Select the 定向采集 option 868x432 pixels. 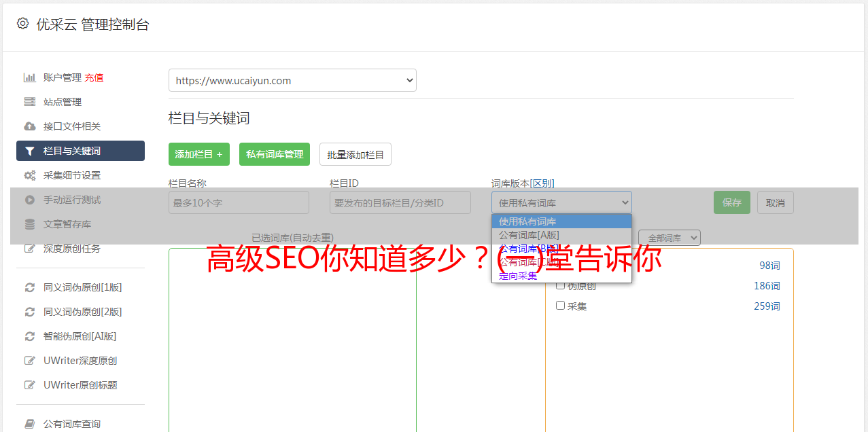[561, 276]
